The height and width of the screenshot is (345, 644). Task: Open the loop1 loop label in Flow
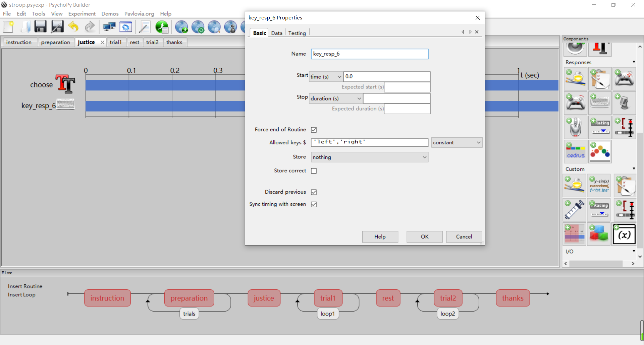(x=328, y=314)
